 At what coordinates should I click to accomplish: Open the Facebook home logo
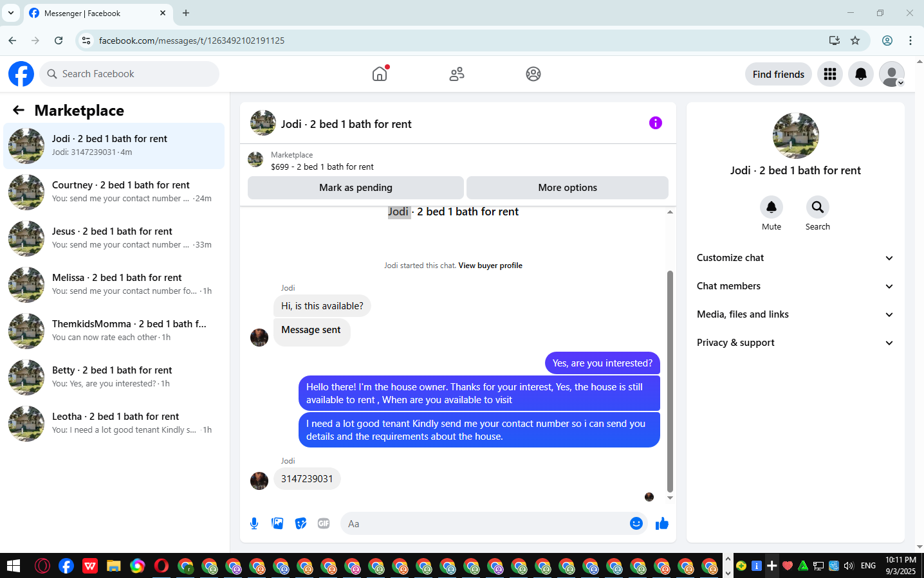coord(21,74)
